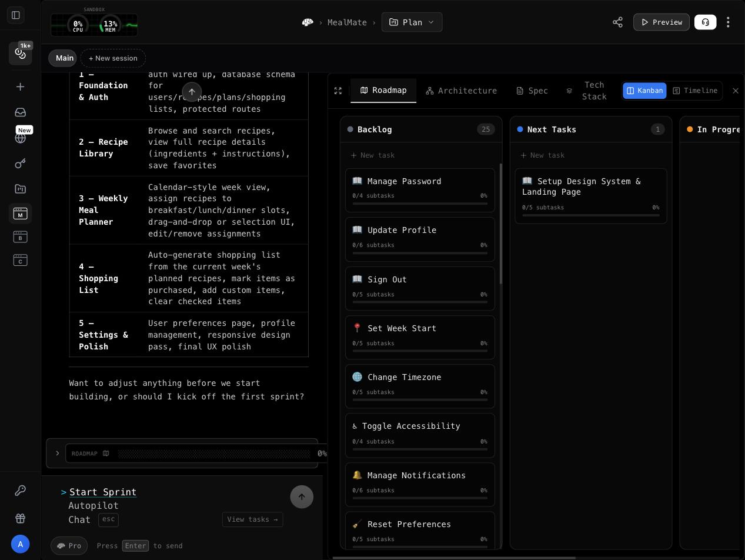Open the Reset Preferences task card

pyautogui.click(x=420, y=531)
